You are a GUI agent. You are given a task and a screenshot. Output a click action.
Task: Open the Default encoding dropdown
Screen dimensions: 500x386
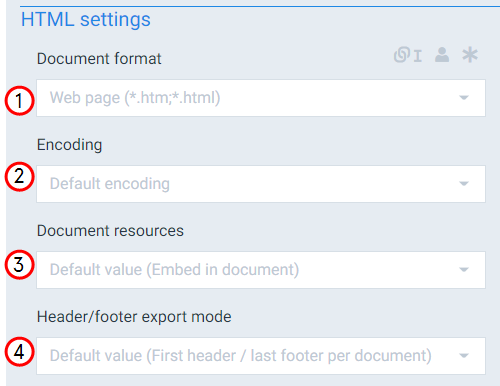click(x=261, y=184)
